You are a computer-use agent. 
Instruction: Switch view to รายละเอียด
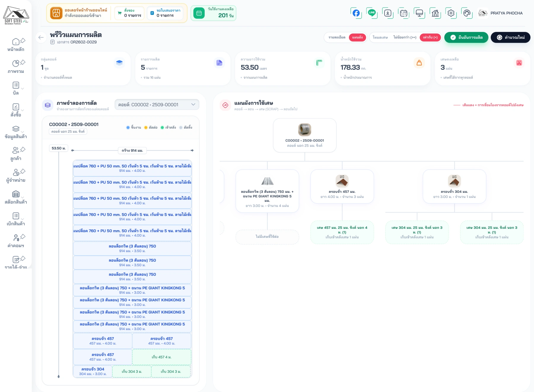pos(337,37)
